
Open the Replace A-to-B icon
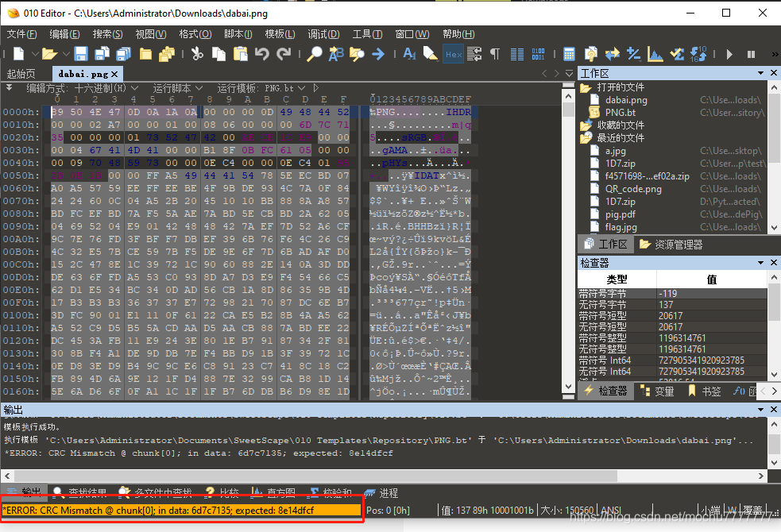(x=336, y=54)
